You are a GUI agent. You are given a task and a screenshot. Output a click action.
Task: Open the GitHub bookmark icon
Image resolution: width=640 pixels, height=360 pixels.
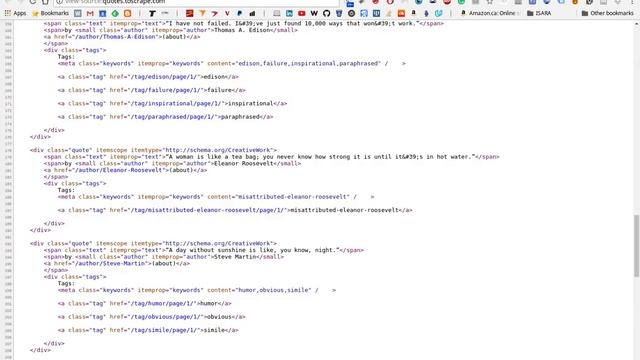coord(327,13)
